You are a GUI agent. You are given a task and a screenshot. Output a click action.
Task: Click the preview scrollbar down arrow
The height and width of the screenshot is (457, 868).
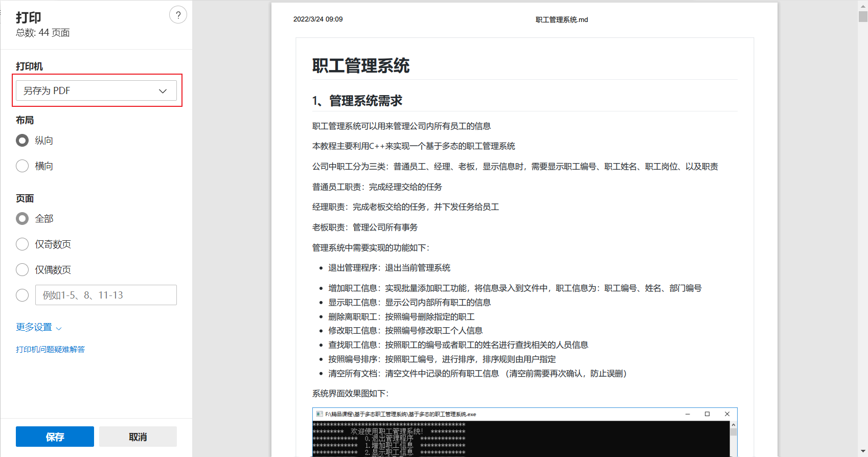863,452
